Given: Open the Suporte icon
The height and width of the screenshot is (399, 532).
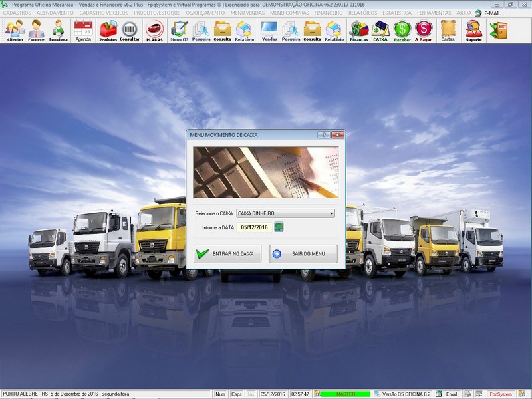Looking at the screenshot, I should pos(473,30).
